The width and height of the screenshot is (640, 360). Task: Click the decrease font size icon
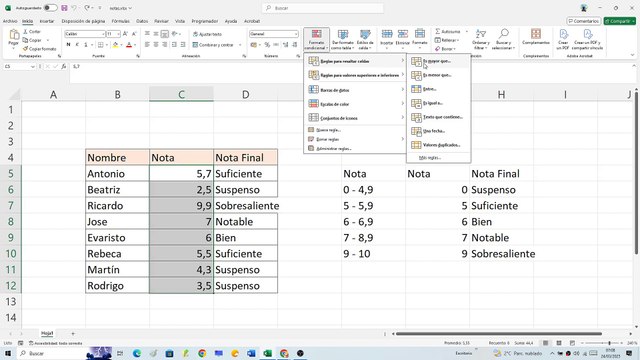pyautogui.click(x=134, y=34)
